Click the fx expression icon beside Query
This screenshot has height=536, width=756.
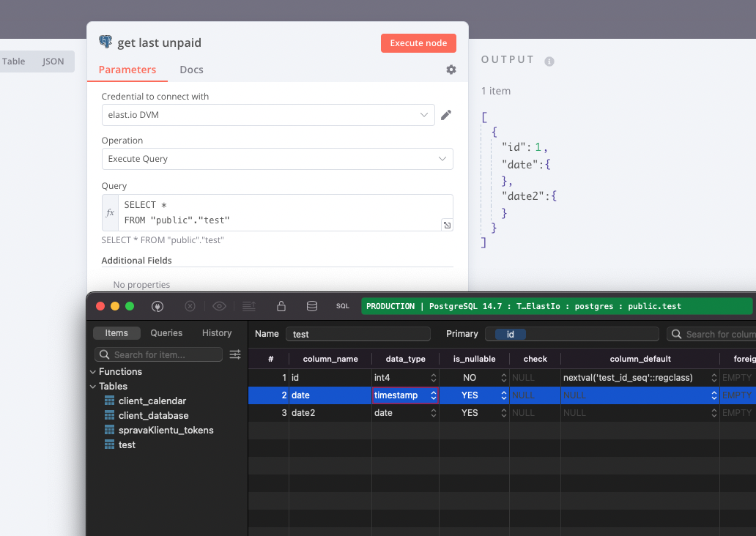tap(109, 212)
